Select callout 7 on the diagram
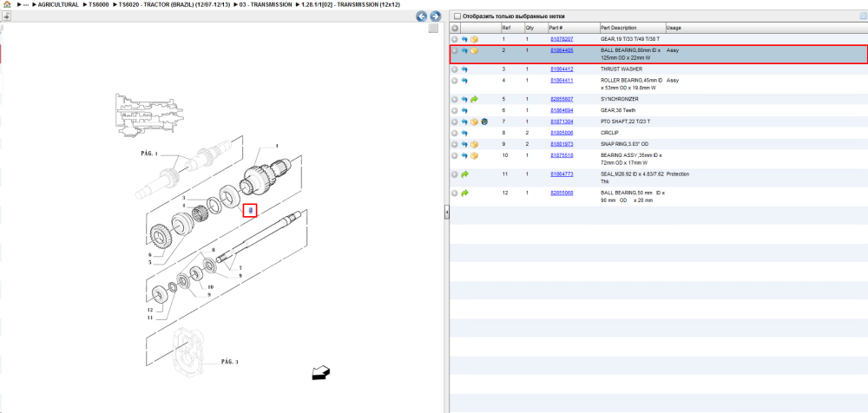 [240, 268]
